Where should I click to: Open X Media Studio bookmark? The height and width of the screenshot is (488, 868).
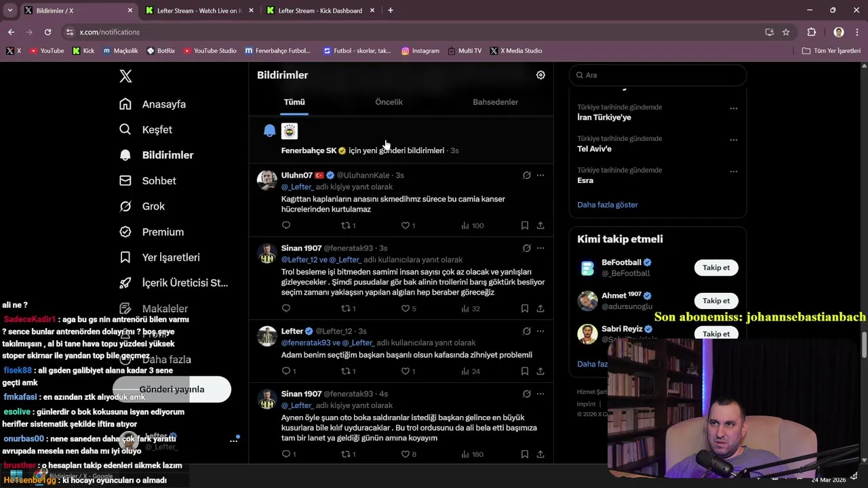pos(516,51)
